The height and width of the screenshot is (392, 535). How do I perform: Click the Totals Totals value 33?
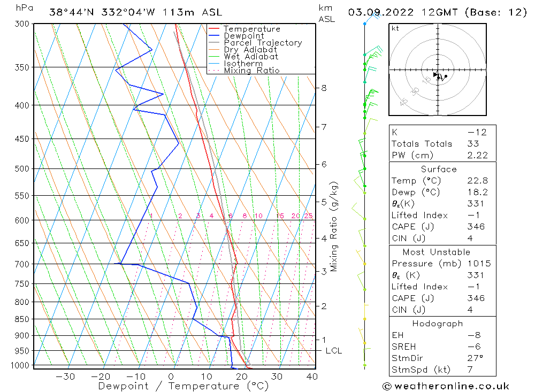pyautogui.click(x=473, y=144)
